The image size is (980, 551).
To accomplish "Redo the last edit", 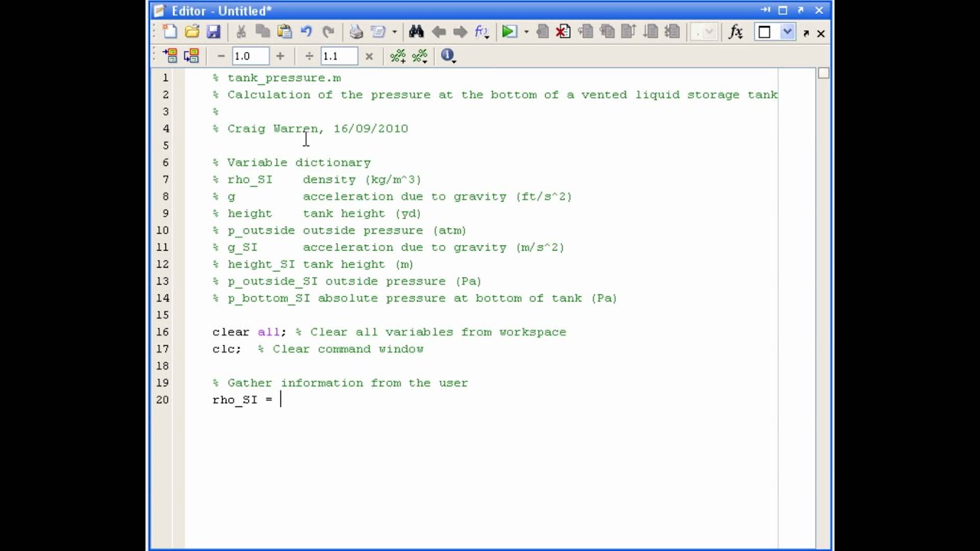I will [328, 32].
